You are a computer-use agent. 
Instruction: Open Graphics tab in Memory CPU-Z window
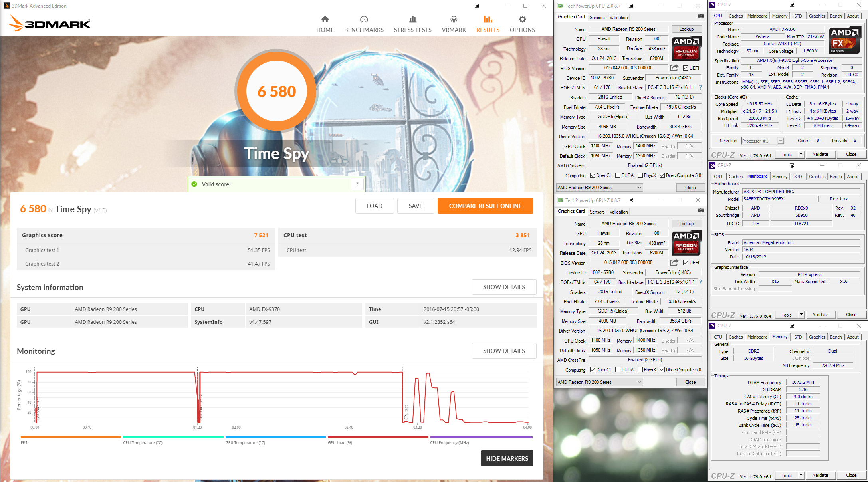pos(817,337)
